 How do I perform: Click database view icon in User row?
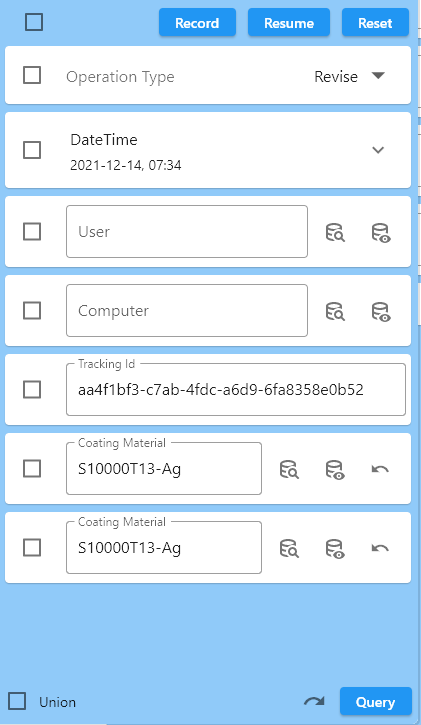pos(381,232)
